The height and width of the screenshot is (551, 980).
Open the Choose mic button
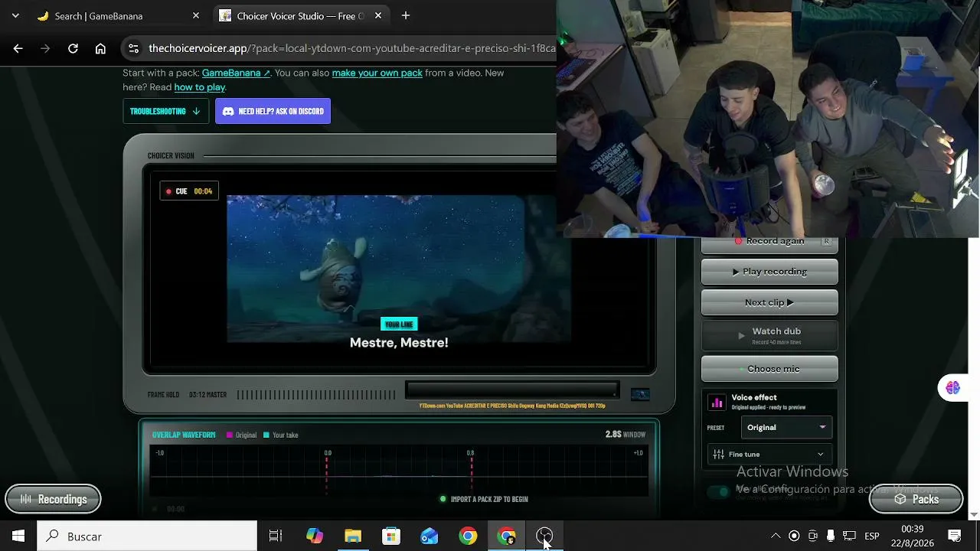[769, 369]
